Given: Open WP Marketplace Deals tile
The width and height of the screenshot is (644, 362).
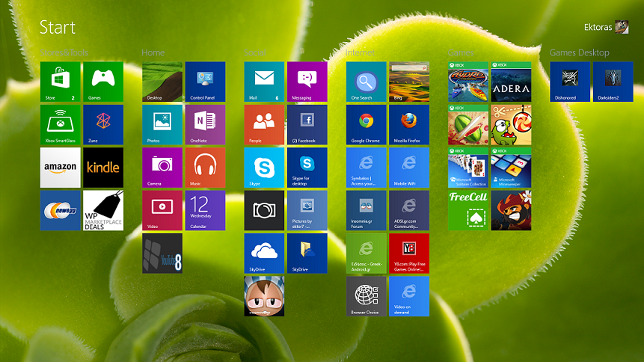Looking at the screenshot, I should [103, 210].
